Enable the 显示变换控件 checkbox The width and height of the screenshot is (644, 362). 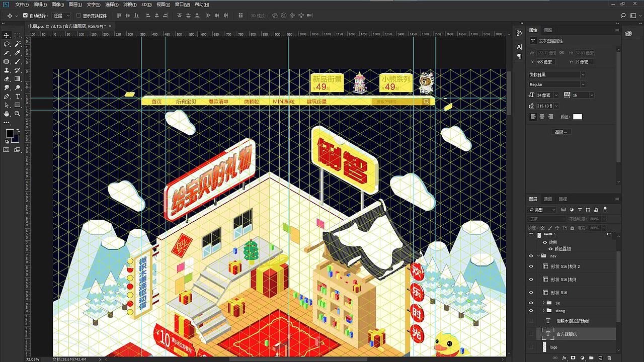pos(79,16)
